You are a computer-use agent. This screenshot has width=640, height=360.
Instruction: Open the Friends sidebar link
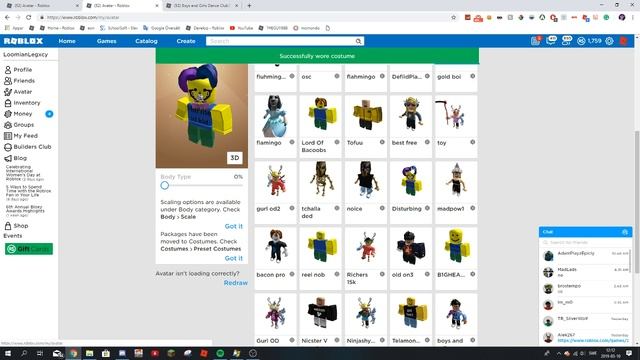click(19, 81)
